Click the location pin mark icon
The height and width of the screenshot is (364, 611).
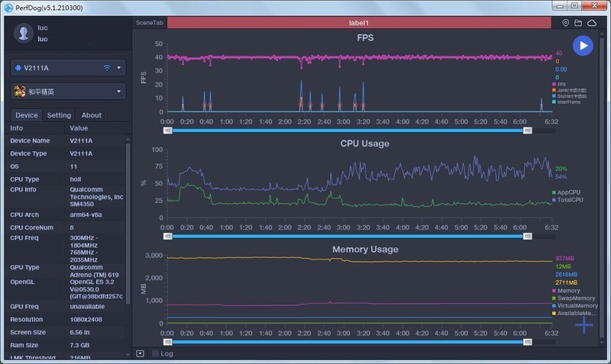pos(566,24)
